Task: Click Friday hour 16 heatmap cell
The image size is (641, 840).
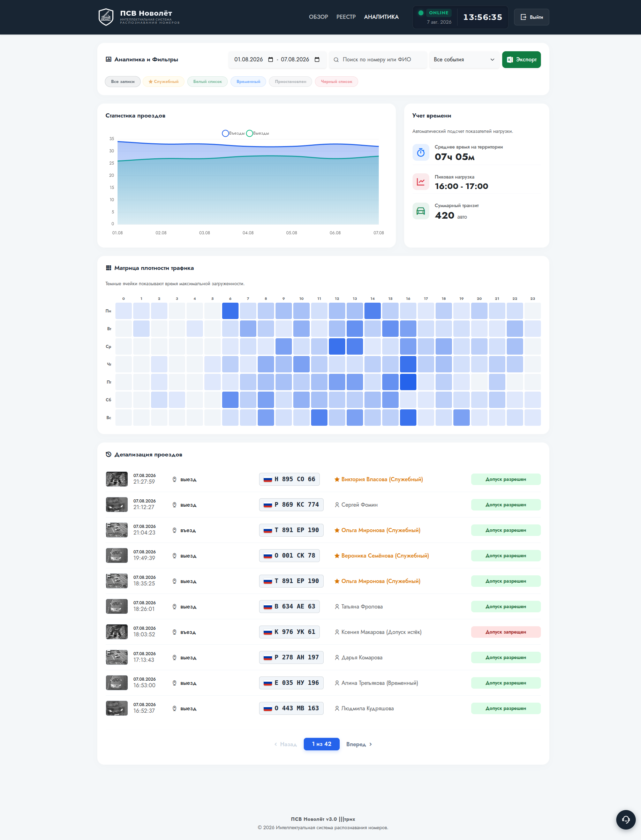Action: (408, 382)
